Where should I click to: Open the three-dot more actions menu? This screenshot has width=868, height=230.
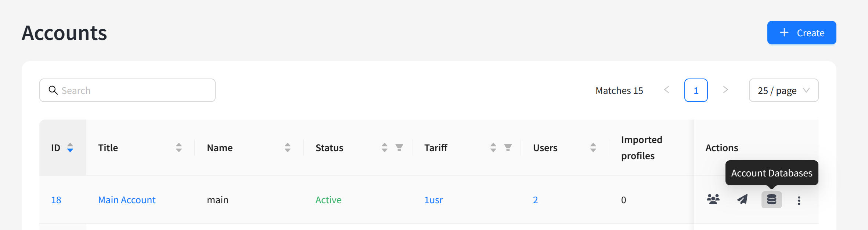click(799, 200)
